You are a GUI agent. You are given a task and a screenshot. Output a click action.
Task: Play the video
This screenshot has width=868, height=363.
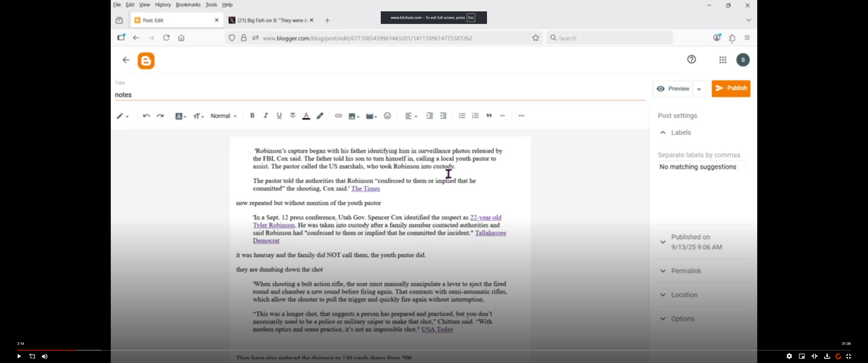tap(19, 356)
